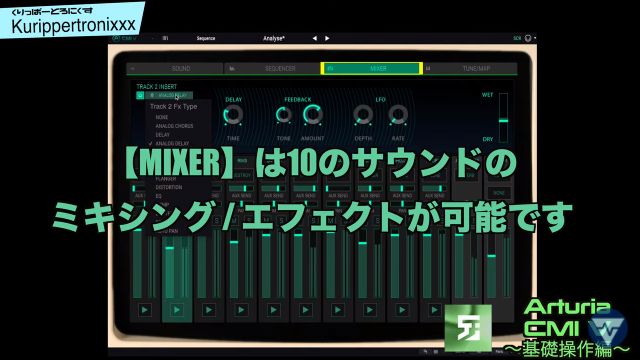Click the LFO RATE knob
Screen dimensions: 640x360
tap(398, 115)
